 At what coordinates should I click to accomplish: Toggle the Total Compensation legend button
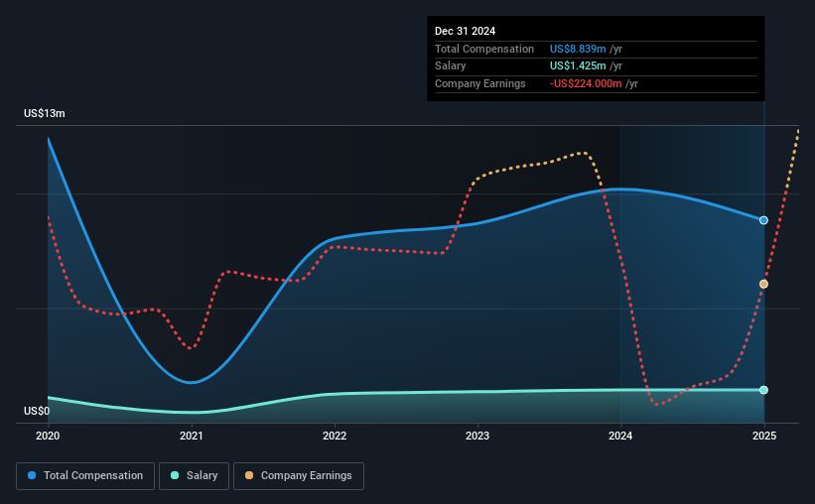click(85, 476)
